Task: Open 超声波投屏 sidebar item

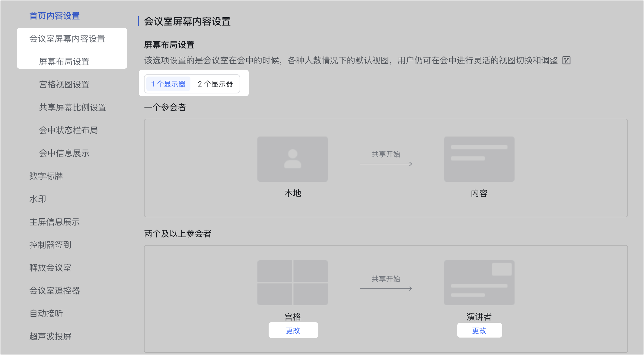Action: coord(50,337)
